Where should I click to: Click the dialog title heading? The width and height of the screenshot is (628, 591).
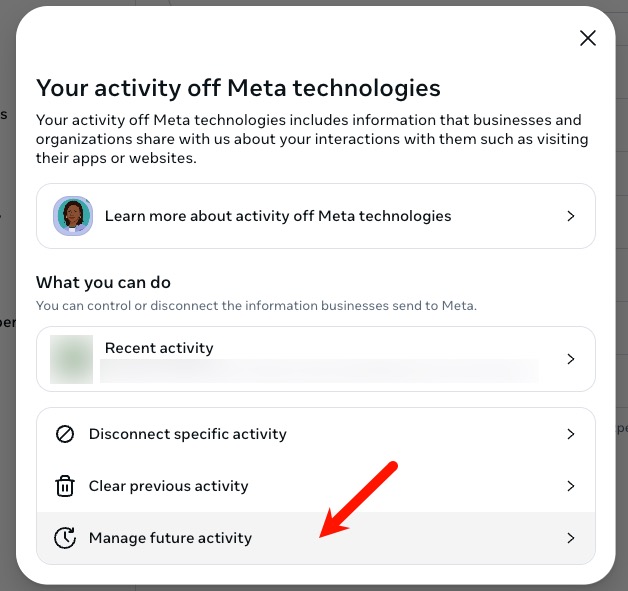click(x=238, y=88)
